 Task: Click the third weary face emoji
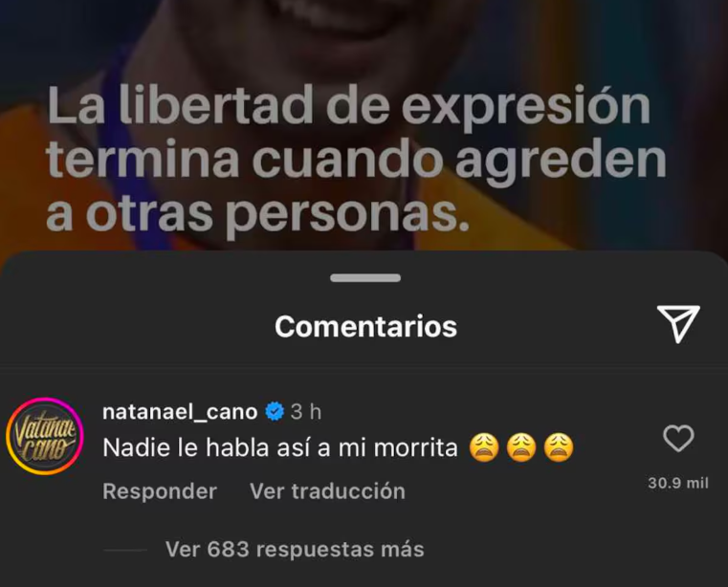[x=559, y=447]
